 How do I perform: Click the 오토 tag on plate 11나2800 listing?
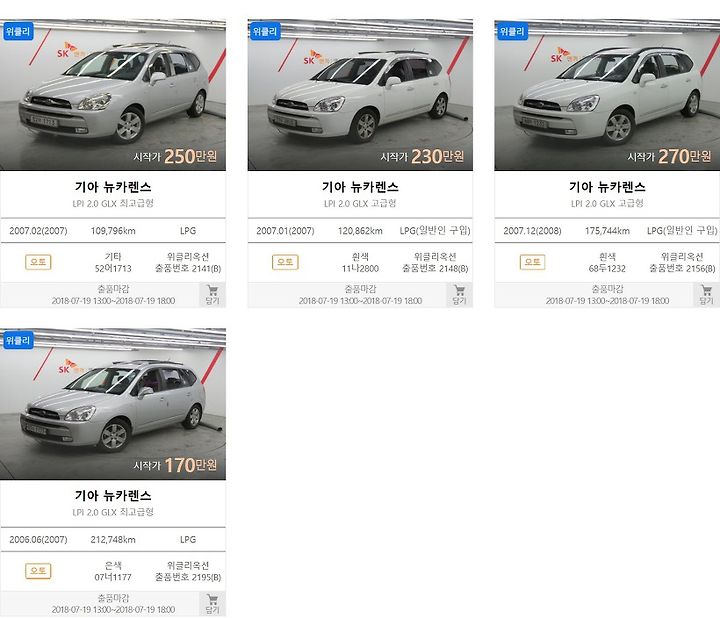(285, 262)
